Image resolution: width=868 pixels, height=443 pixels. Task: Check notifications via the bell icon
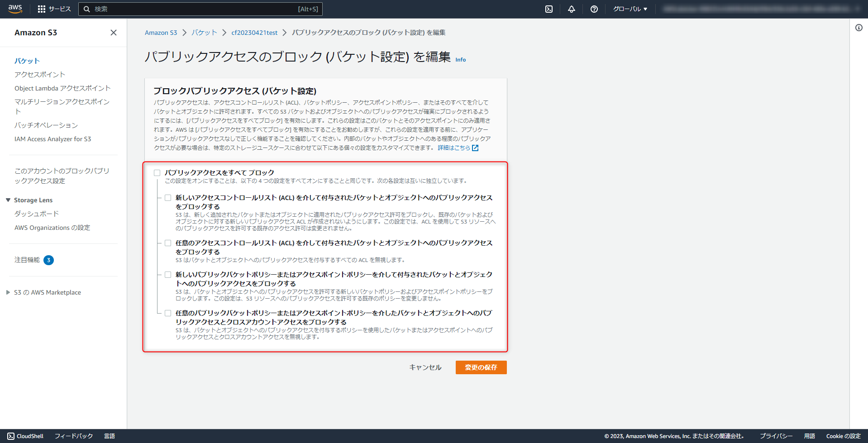tap(571, 9)
